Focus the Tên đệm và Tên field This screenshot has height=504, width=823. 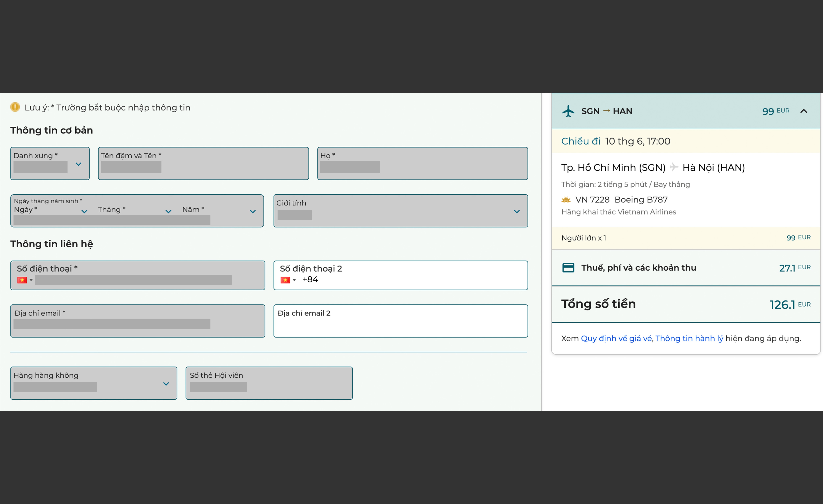(x=203, y=163)
